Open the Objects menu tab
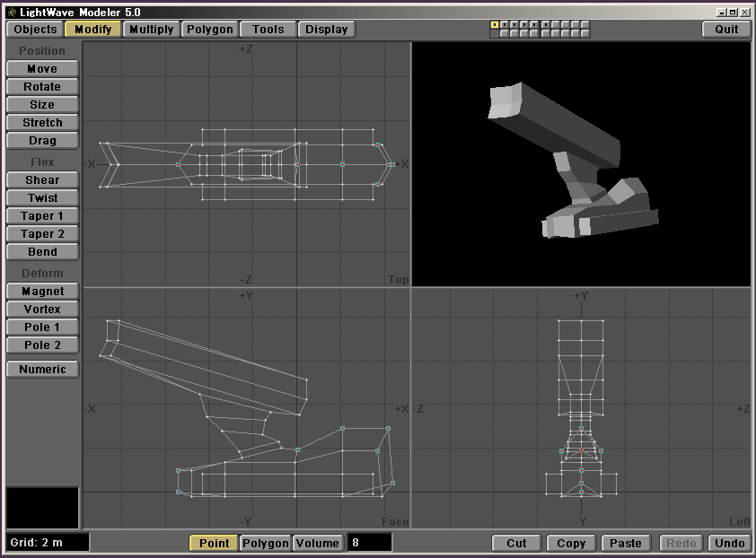756x558 pixels. tap(35, 29)
